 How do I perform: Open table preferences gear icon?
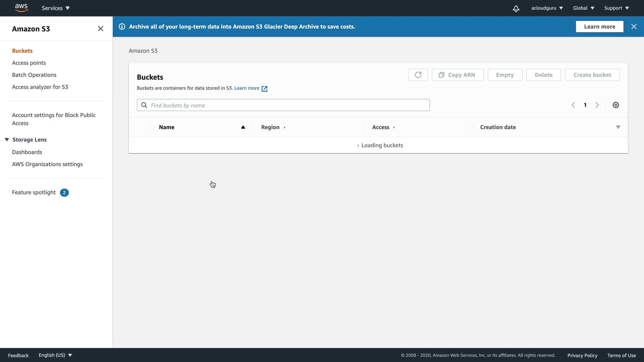616,105
